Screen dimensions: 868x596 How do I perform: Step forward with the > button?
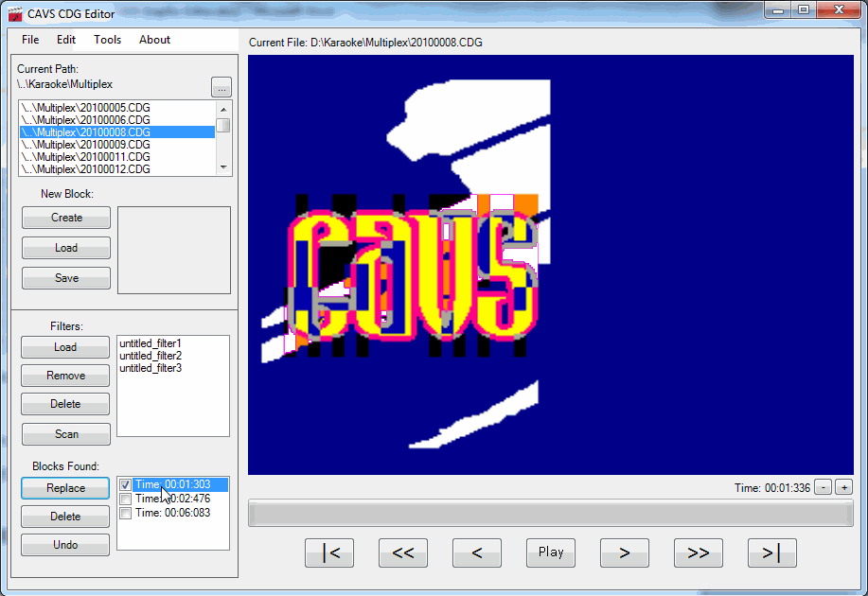[x=625, y=552]
